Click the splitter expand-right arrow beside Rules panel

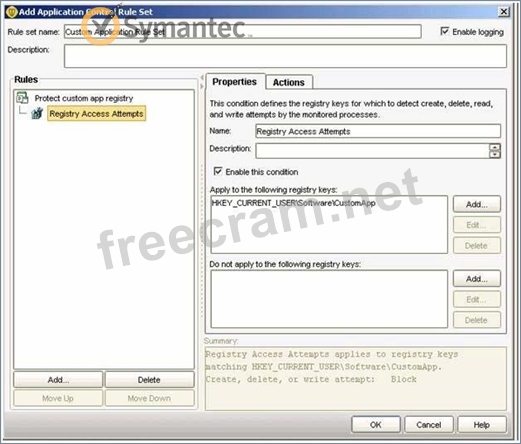202,86
